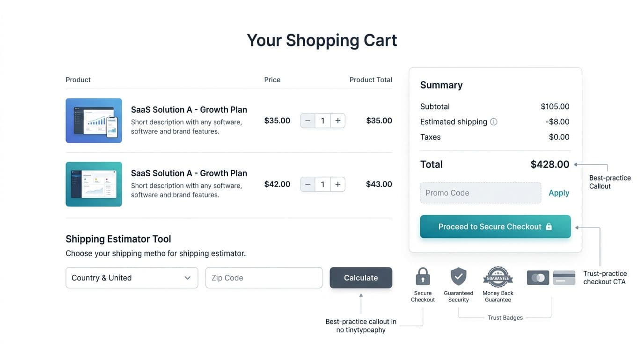Viewport: 644px width, 359px height.
Task: Select the generic credit card icon
Action: click(x=564, y=277)
